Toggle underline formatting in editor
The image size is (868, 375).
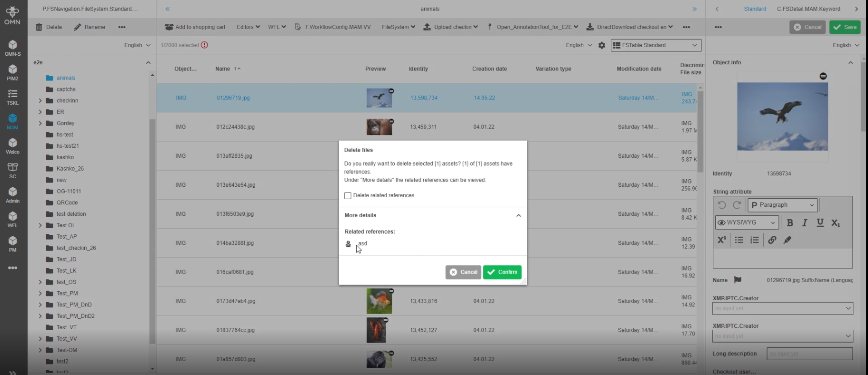point(820,223)
